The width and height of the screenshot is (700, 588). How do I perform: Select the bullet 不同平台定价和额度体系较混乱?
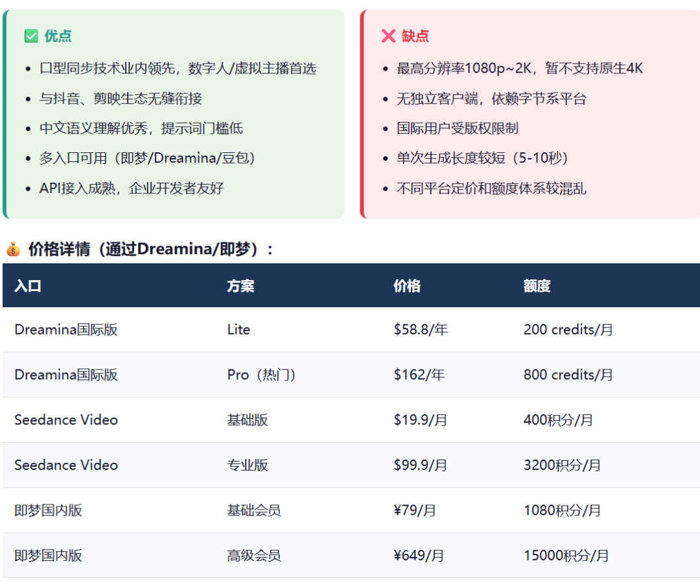tap(491, 188)
